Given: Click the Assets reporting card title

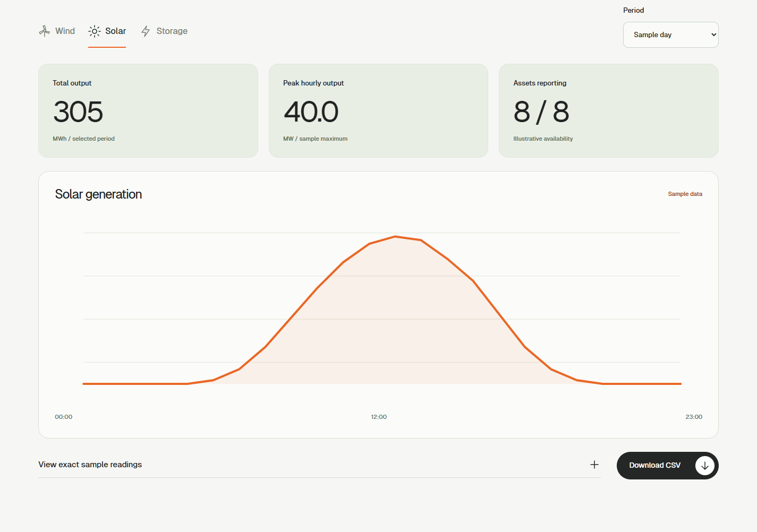Looking at the screenshot, I should tap(540, 83).
